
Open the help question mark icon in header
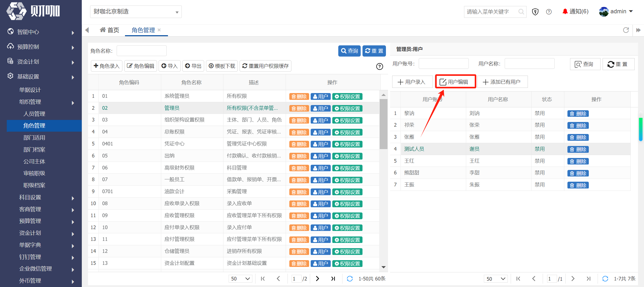549,12
